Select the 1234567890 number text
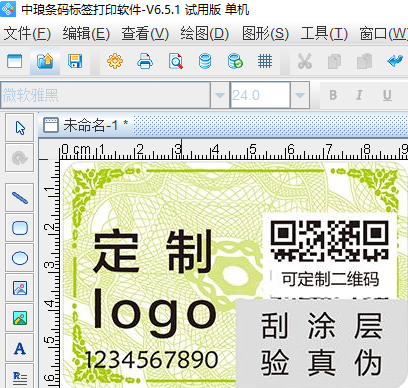 (x=152, y=359)
